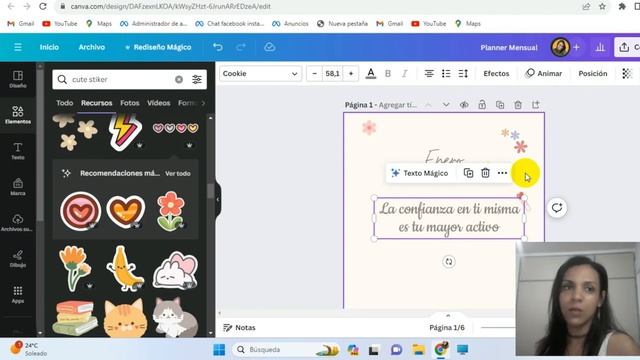Image resolution: width=640 pixels, height=360 pixels.
Task: Increase font size with plus
Action: [351, 73]
